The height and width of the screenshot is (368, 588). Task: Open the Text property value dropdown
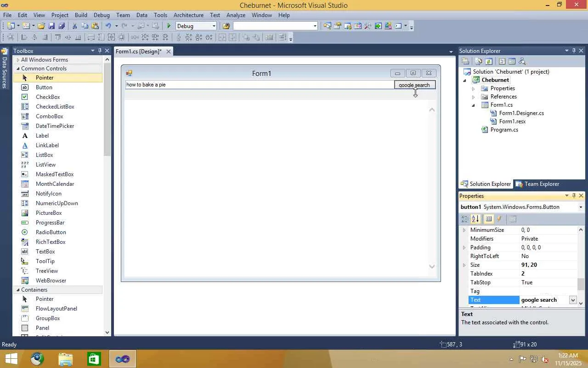pyautogui.click(x=573, y=300)
